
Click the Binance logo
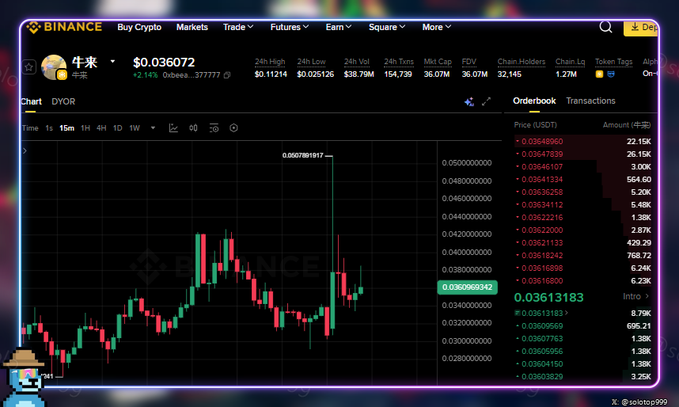click(64, 27)
